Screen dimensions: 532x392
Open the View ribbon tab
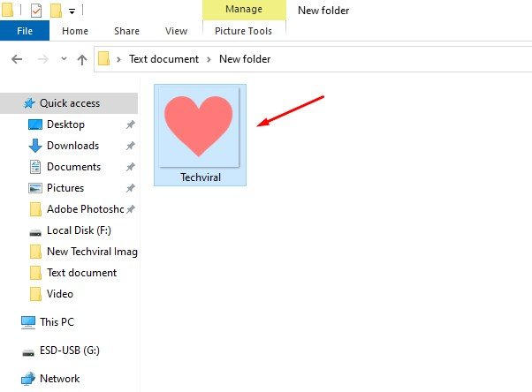[176, 31]
